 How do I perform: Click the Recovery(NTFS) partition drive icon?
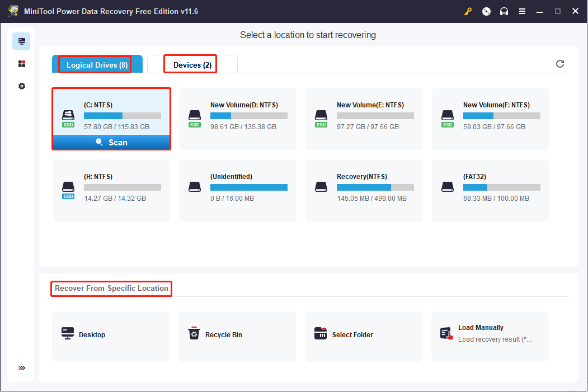coord(321,187)
